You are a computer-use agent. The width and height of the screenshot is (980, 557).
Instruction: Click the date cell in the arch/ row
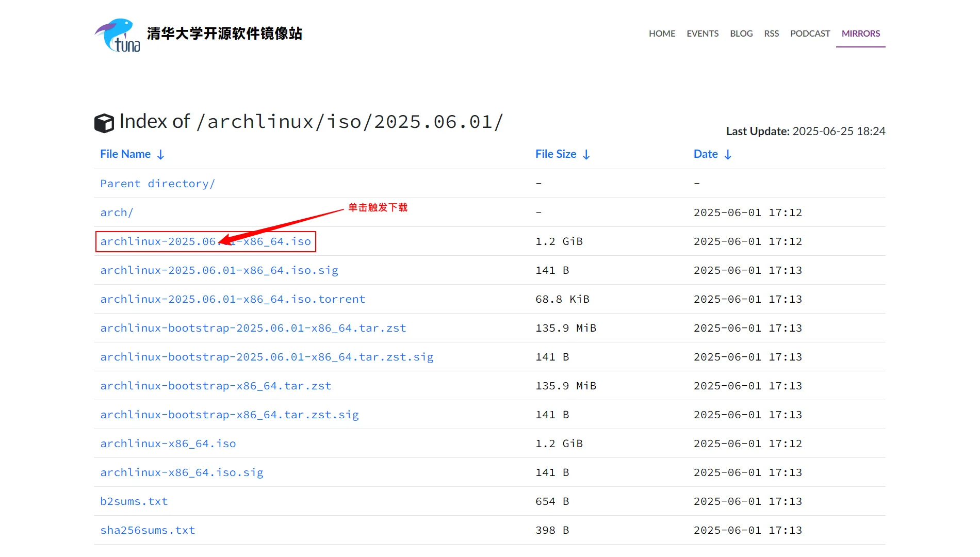click(x=748, y=212)
